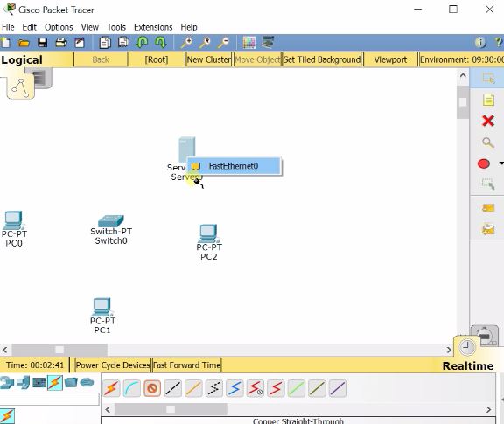Choose the Components category icon
Viewport: 504px width, 424px height.
(x=39, y=383)
